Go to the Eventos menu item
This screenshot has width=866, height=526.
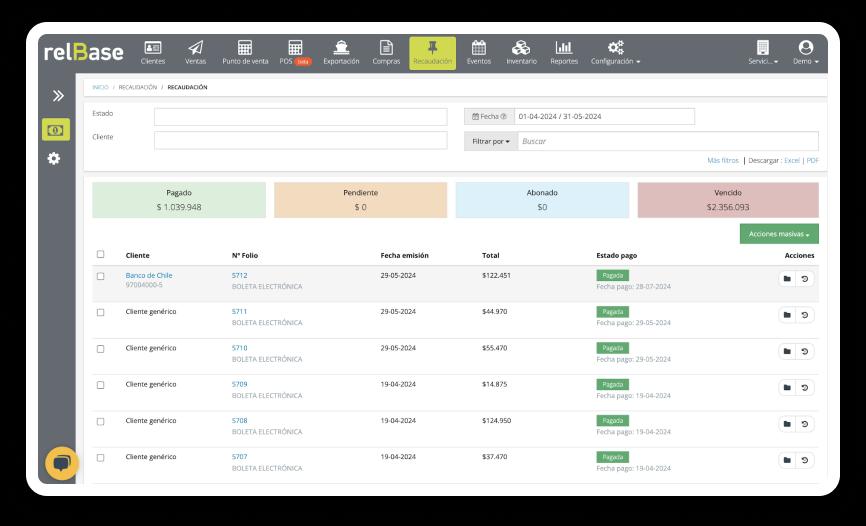[479, 53]
